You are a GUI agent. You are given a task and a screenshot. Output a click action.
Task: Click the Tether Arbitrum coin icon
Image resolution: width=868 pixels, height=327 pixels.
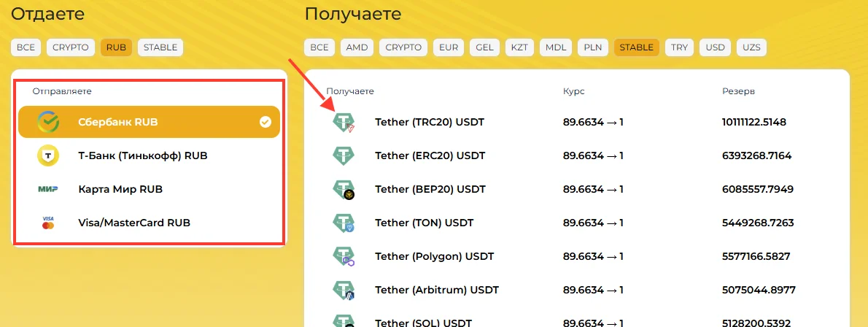(x=344, y=290)
